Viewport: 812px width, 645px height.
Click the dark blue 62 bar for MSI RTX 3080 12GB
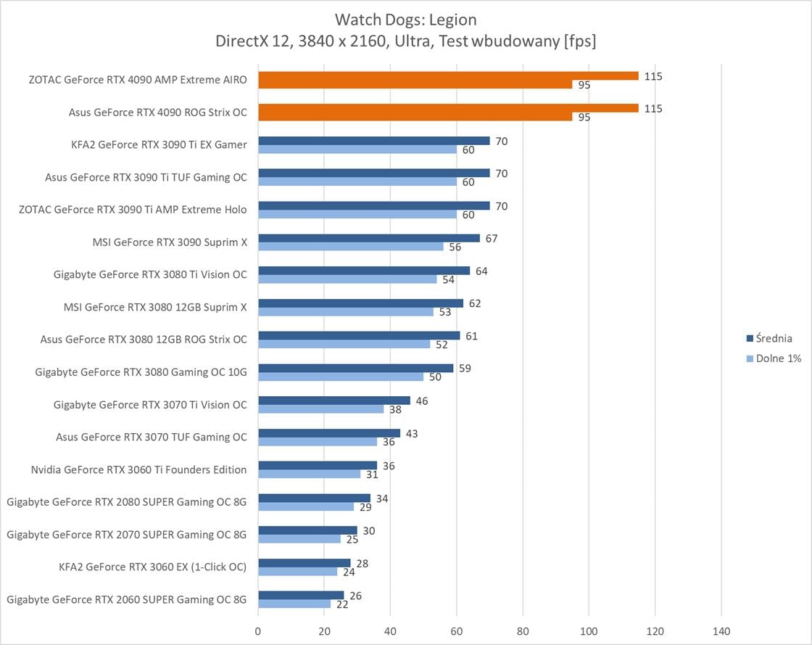click(361, 303)
